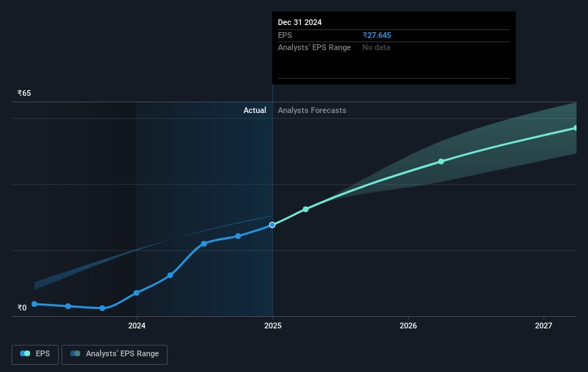Image resolution: width=588 pixels, height=372 pixels.
Task: Click the Actual section label
Action: pos(255,110)
